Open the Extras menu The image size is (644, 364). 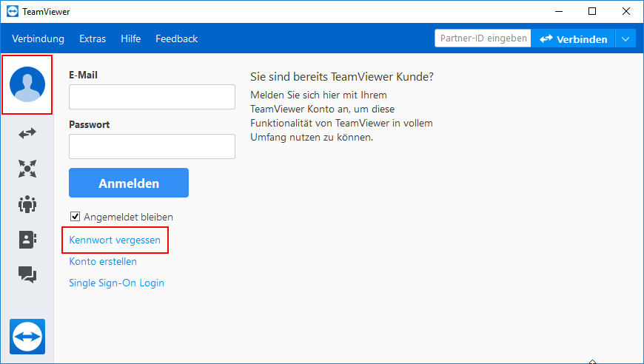[x=93, y=38]
